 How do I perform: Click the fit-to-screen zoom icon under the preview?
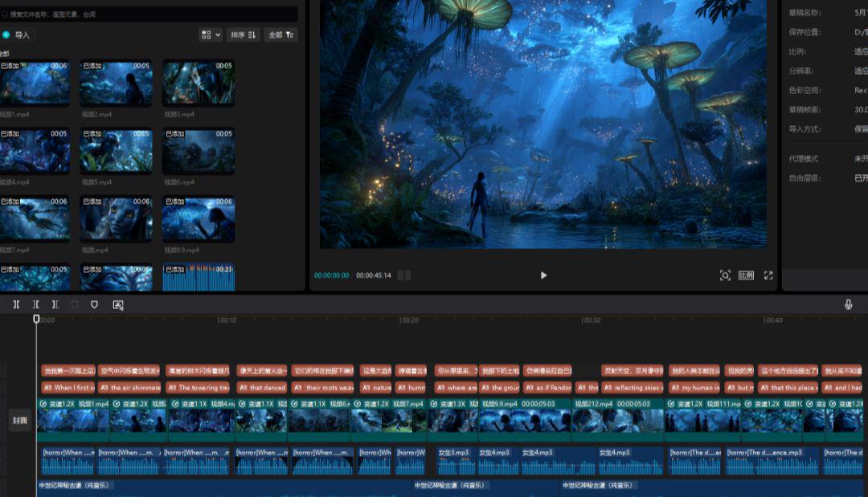point(725,275)
